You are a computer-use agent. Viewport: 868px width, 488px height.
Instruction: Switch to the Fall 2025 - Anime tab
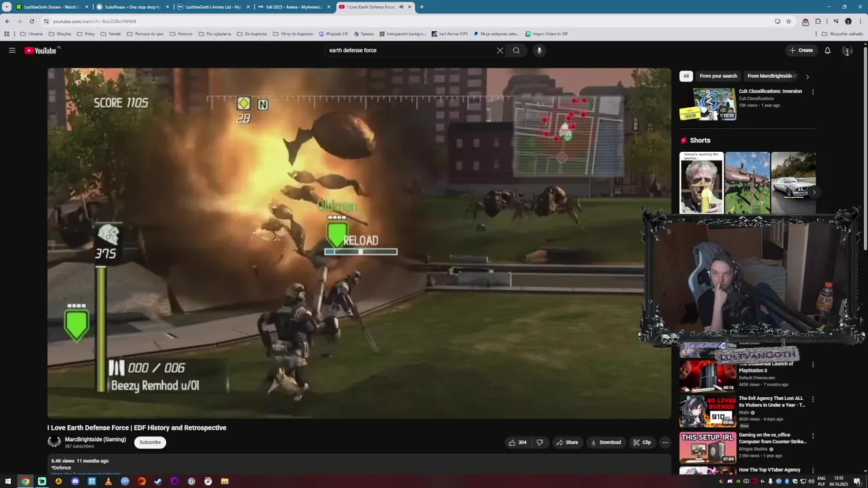coord(294,7)
